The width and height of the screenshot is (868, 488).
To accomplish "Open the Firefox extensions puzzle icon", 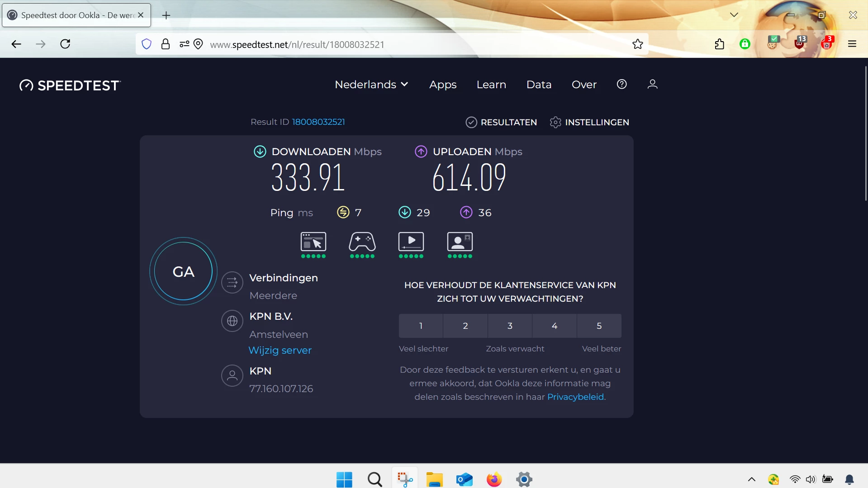I will coord(719,44).
